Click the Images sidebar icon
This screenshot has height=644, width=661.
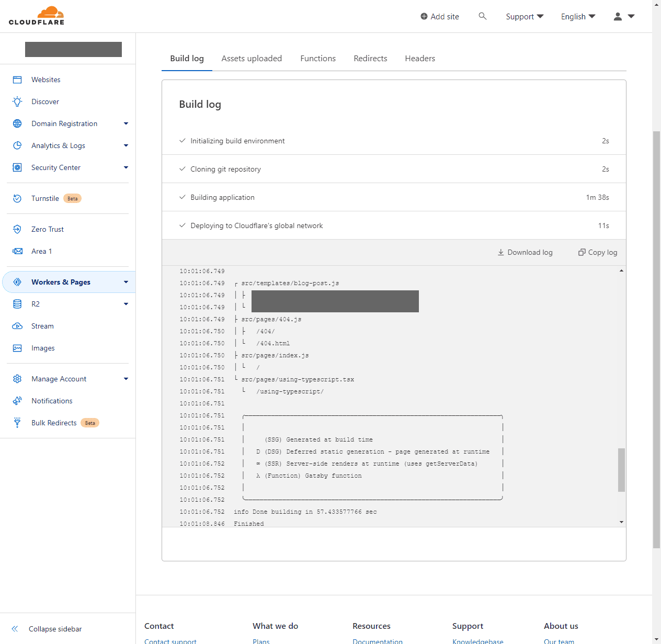[17, 348]
